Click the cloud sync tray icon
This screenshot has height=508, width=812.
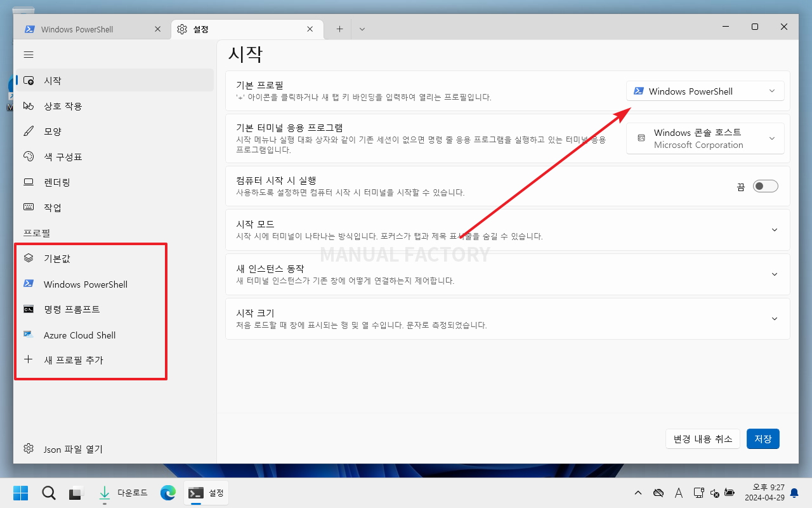pyautogui.click(x=658, y=493)
